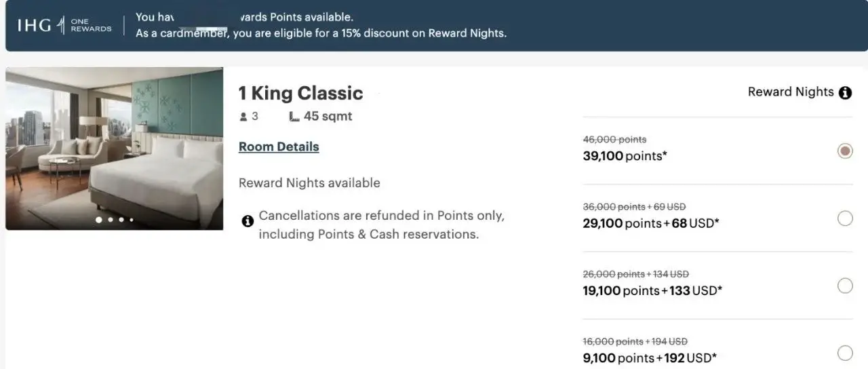Open the Reward Nights info icon
This screenshot has width=868, height=369.
click(x=845, y=93)
